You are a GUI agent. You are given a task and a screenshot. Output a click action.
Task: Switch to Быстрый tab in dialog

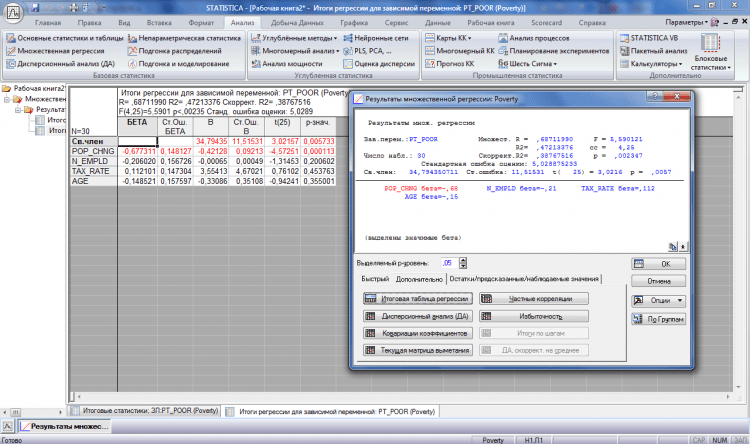[x=375, y=279]
